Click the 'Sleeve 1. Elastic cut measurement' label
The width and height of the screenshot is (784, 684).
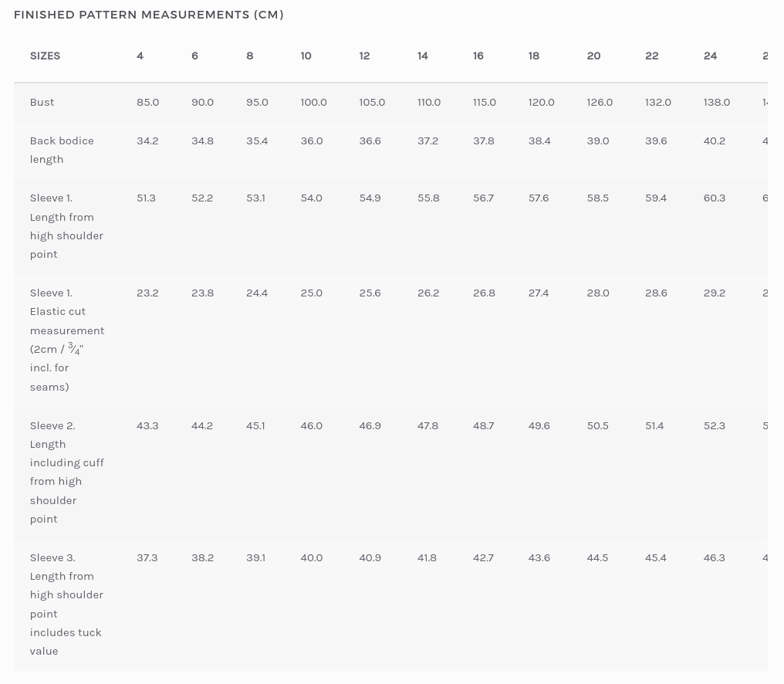coord(66,340)
